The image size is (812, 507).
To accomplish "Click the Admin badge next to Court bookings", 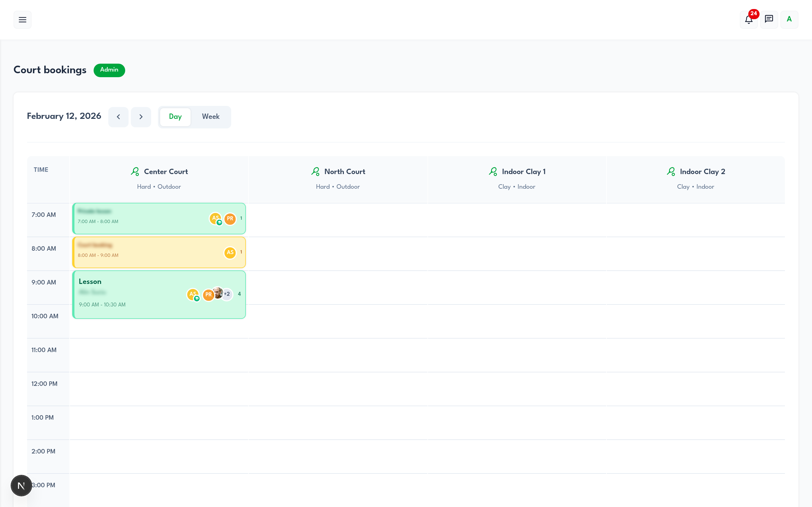I will pyautogui.click(x=109, y=70).
